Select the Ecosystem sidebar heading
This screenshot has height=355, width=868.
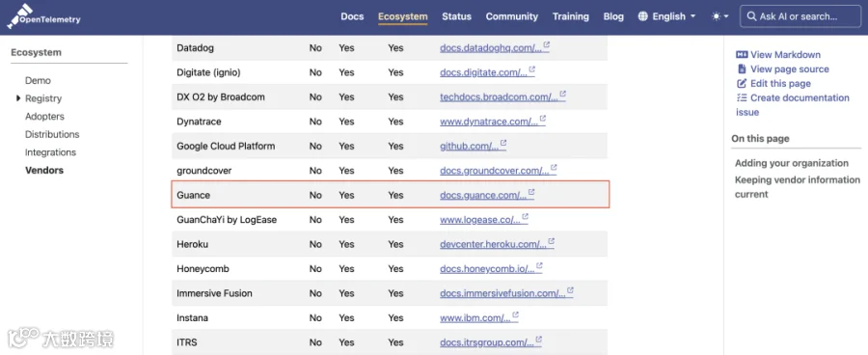36,53
